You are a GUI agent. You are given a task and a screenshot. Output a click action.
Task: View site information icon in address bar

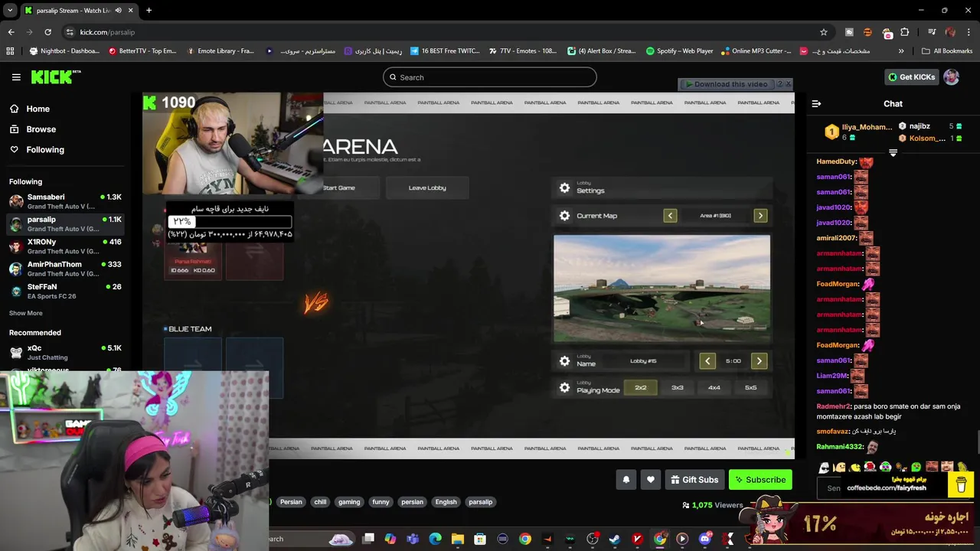click(x=70, y=32)
